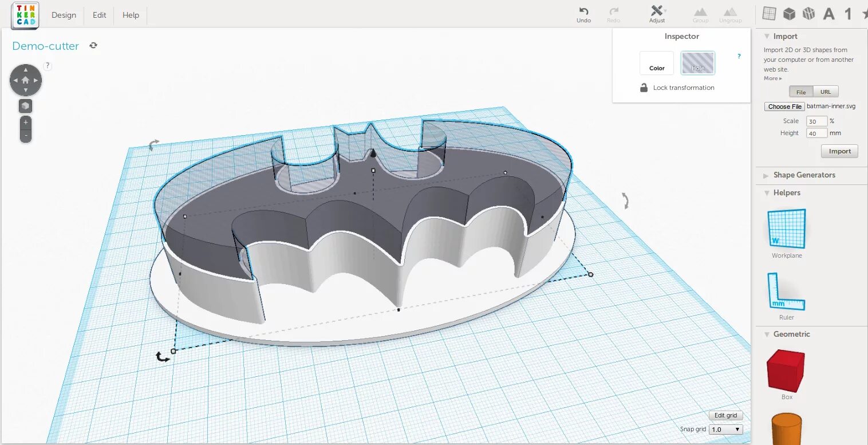868x445 pixels.
Task: Click the black cone height handle on the model
Action: pos(373,153)
